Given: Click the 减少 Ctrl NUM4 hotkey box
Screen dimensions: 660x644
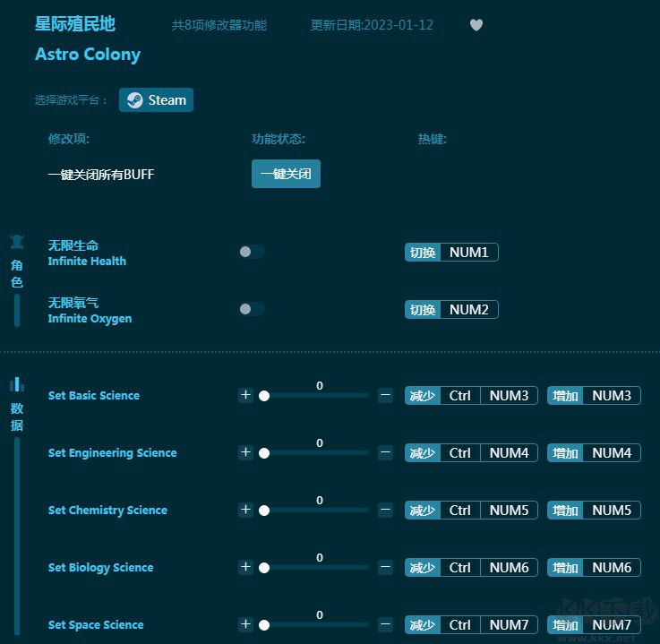Looking at the screenshot, I should [x=471, y=452].
